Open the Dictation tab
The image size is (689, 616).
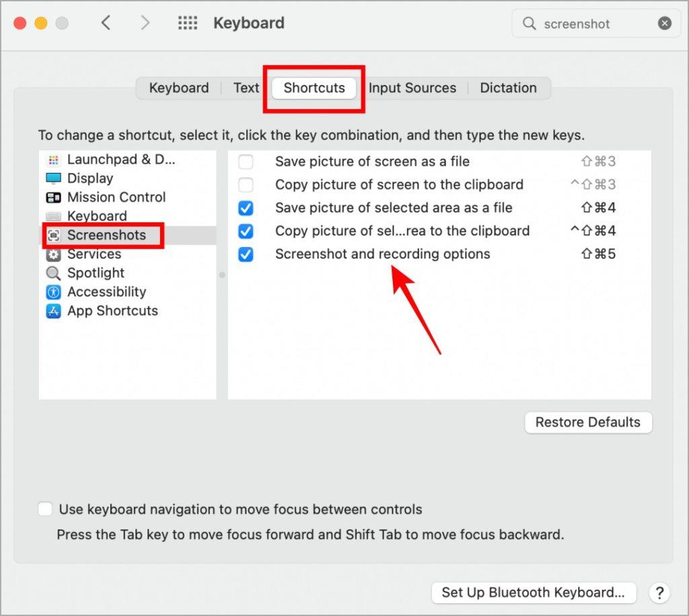pos(509,88)
